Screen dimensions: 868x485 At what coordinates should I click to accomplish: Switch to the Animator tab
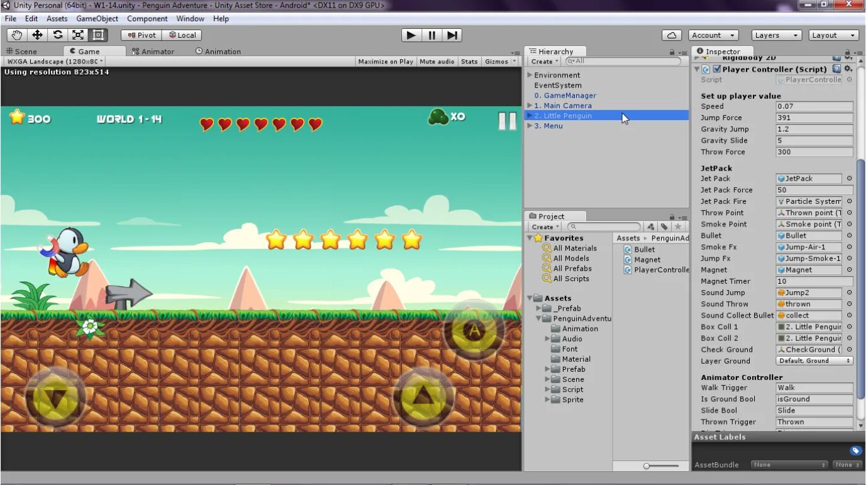click(x=153, y=52)
